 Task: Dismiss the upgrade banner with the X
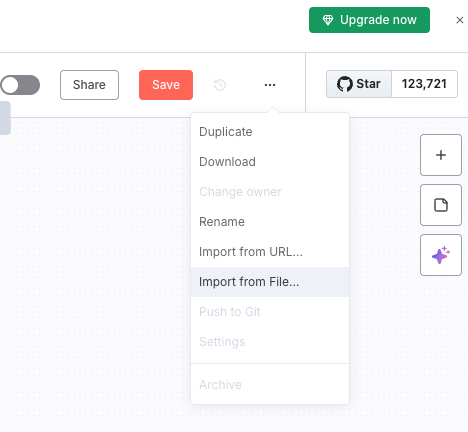(460, 20)
